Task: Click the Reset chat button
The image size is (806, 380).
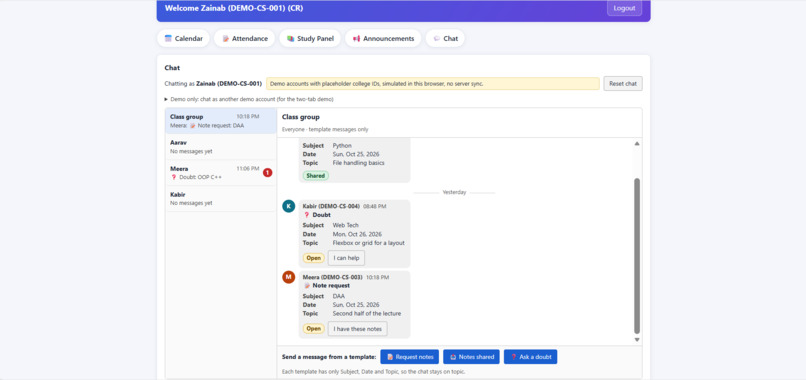Action: [x=623, y=83]
